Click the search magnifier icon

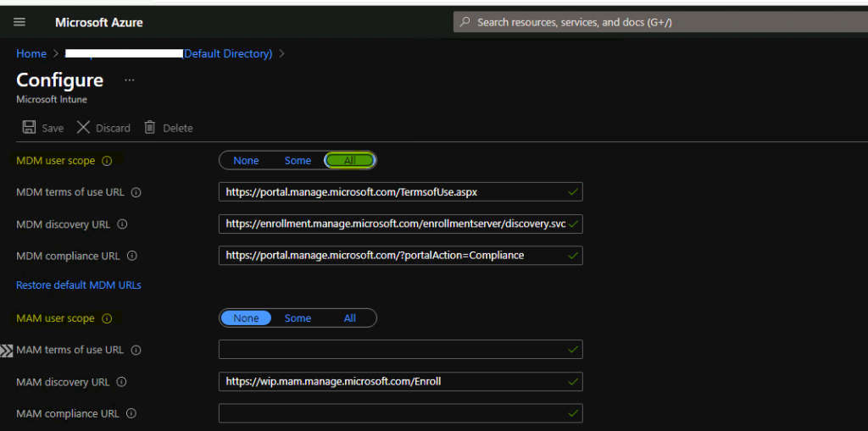point(465,22)
